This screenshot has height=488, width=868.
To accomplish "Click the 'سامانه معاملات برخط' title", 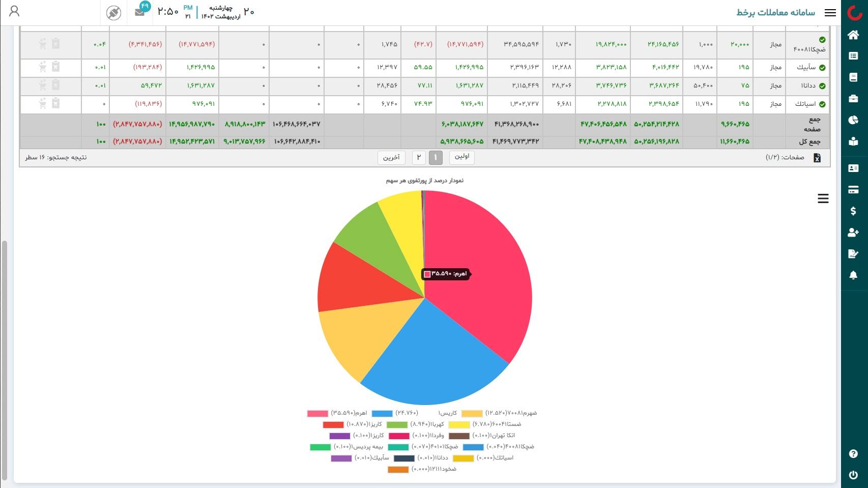I will pos(776,12).
